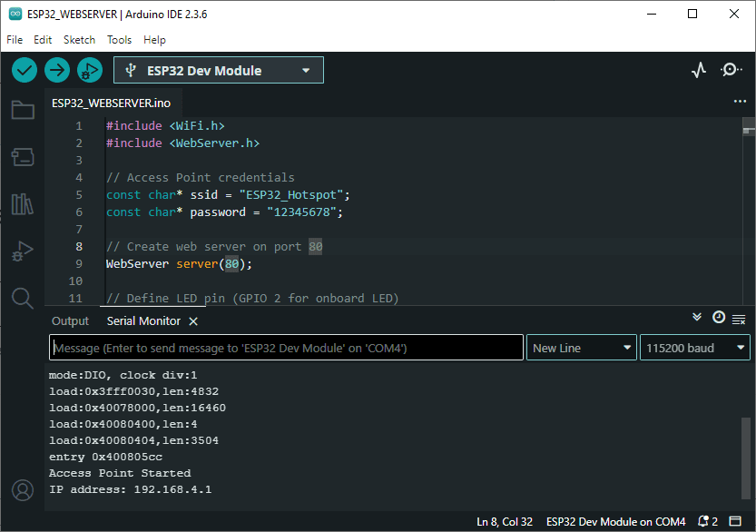Click the Serial Monitor output scrollbar
The height and width of the screenshot is (532, 756).
[746, 458]
